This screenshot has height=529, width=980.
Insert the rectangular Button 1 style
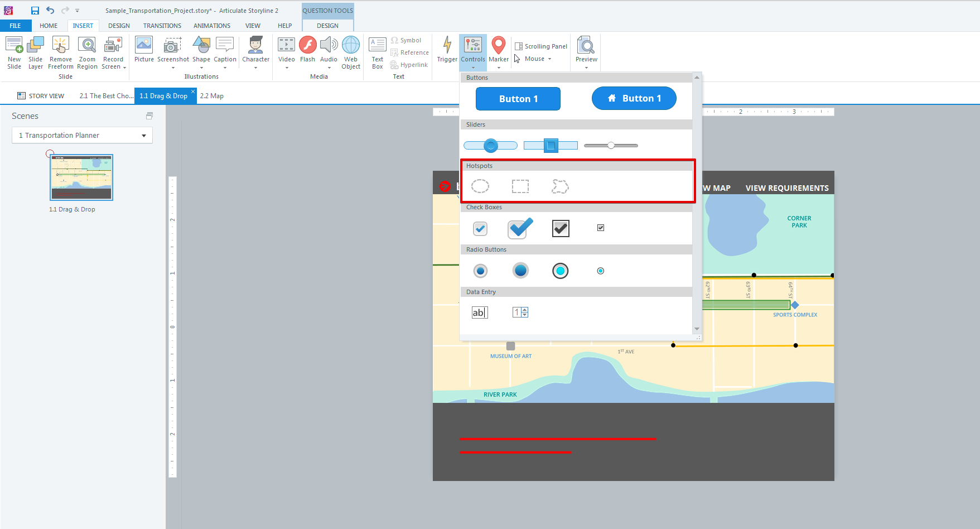pos(518,99)
